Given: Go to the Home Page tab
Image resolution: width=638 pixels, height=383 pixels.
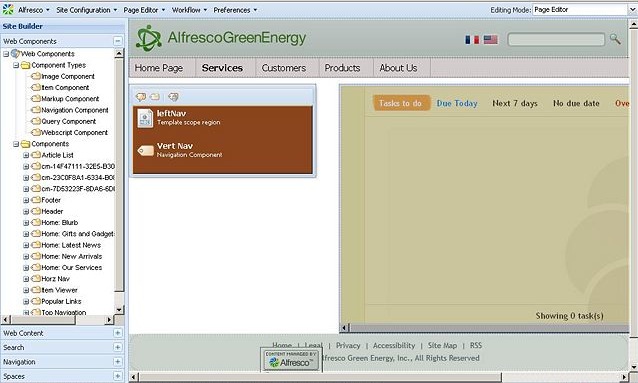Looking at the screenshot, I should [x=159, y=68].
